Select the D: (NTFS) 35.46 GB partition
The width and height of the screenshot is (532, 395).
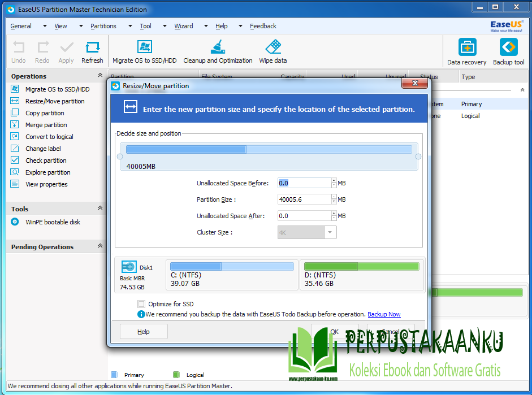tap(362, 275)
